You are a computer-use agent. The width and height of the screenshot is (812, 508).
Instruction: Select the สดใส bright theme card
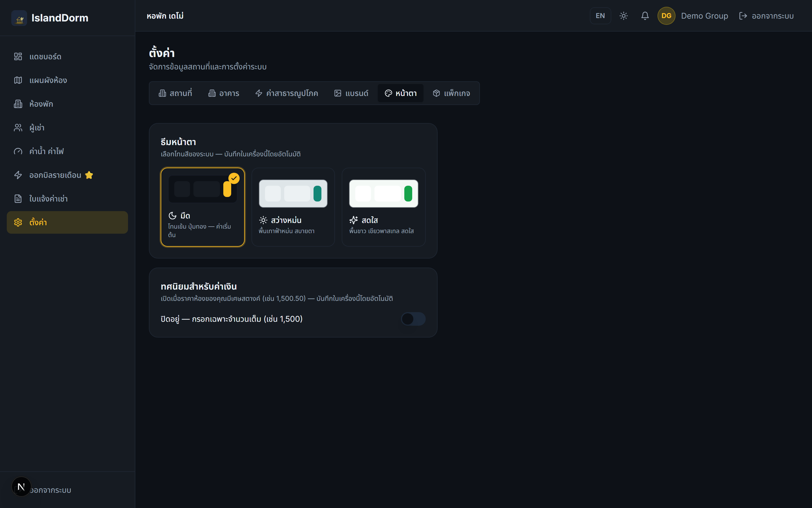coord(383,207)
